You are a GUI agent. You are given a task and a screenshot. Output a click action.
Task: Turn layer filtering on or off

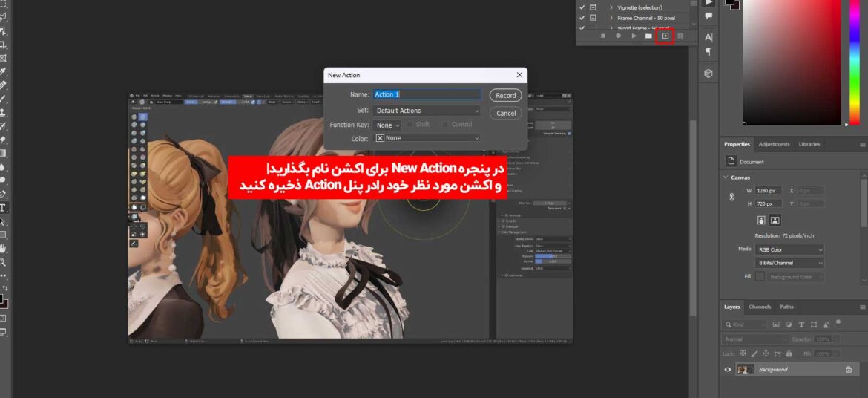coord(838,322)
